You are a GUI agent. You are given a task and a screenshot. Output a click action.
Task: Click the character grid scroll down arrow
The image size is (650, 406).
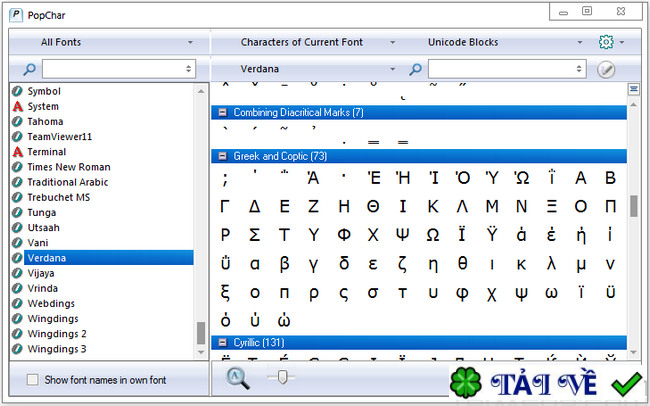(633, 353)
